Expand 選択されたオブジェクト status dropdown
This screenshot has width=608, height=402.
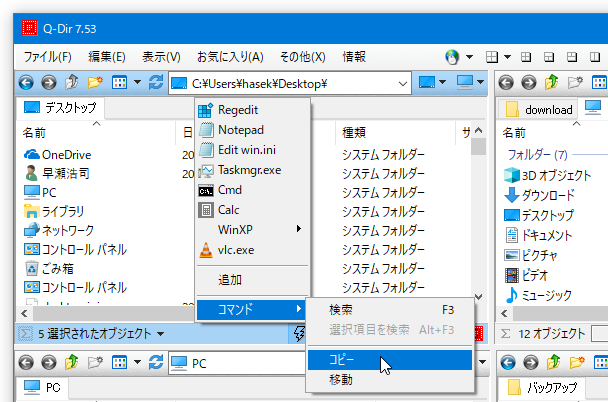point(161,334)
